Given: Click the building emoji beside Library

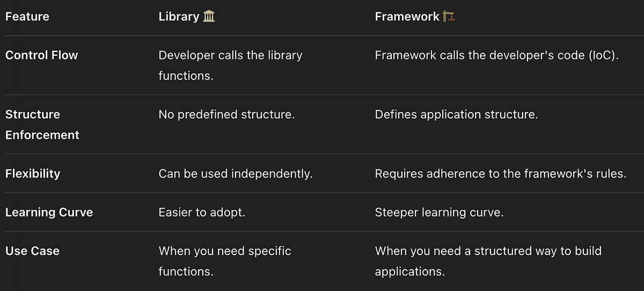Looking at the screenshot, I should point(209,17).
